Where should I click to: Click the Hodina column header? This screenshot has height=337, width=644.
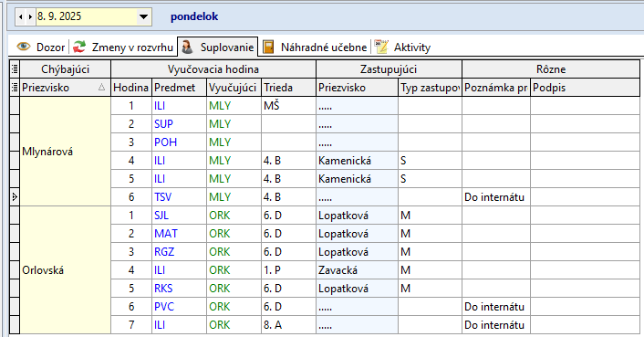click(131, 88)
